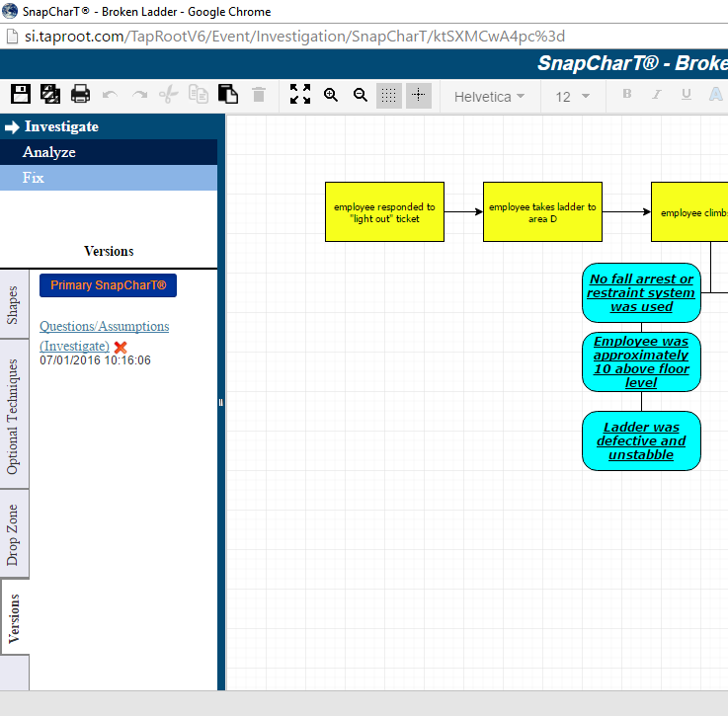
Task: Collapse the sidebar using the splitter handle
Action: tap(221, 402)
